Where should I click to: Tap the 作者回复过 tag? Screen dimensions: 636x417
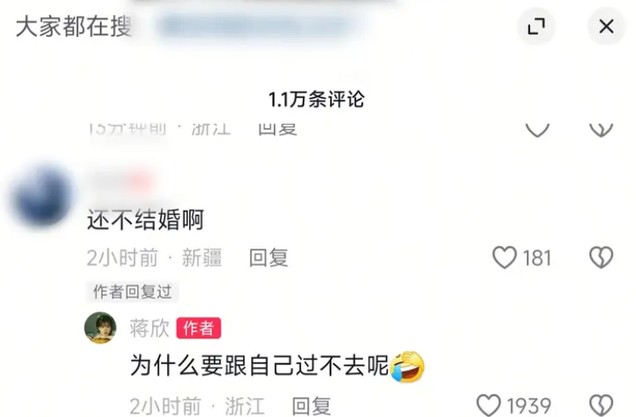tap(132, 292)
